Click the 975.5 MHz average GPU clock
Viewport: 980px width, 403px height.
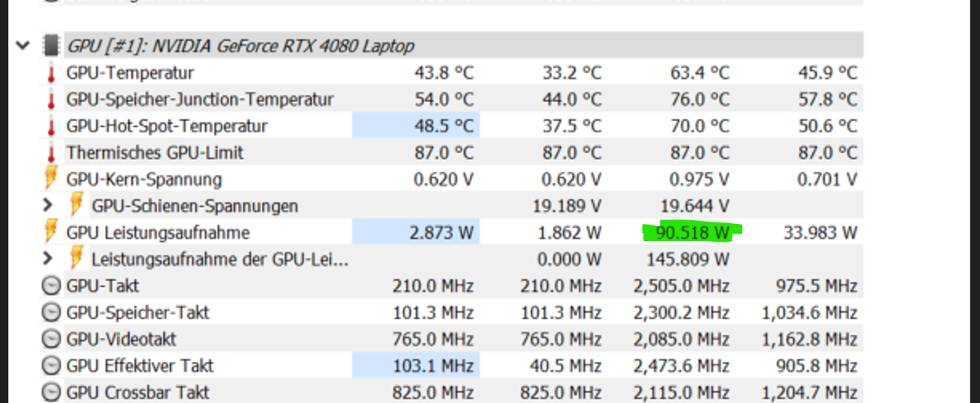pyautogui.click(x=815, y=286)
